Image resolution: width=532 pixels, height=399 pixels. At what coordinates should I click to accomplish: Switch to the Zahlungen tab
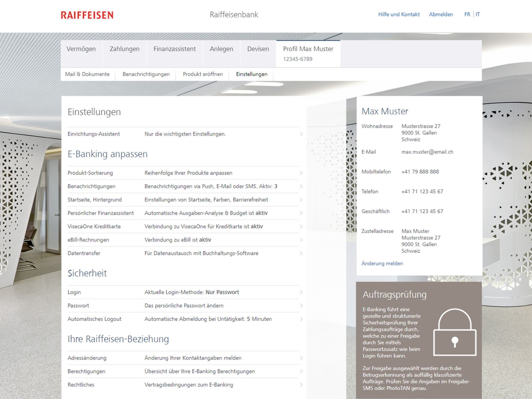(x=124, y=49)
